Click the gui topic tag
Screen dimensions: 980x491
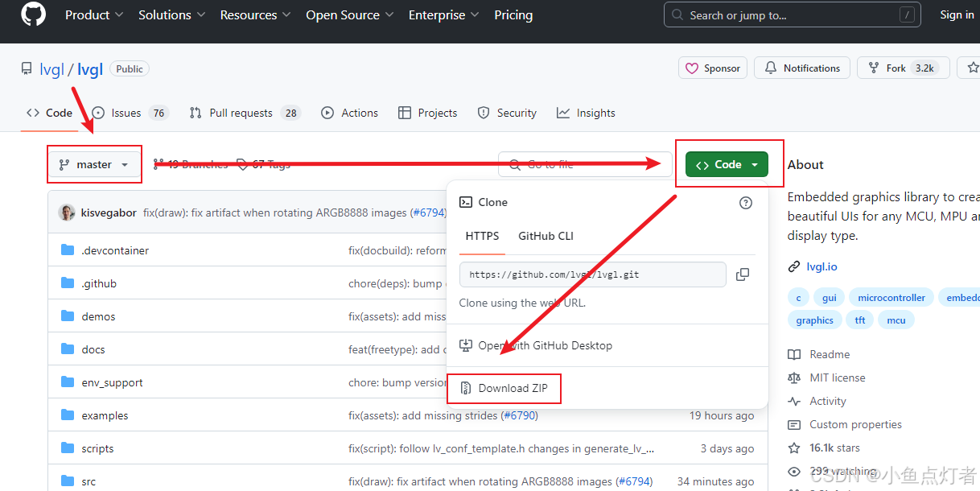(x=829, y=298)
